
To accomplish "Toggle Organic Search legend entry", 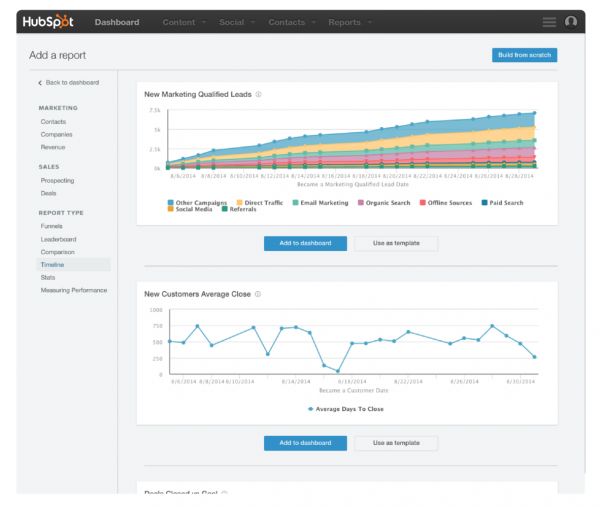I will pos(384,203).
